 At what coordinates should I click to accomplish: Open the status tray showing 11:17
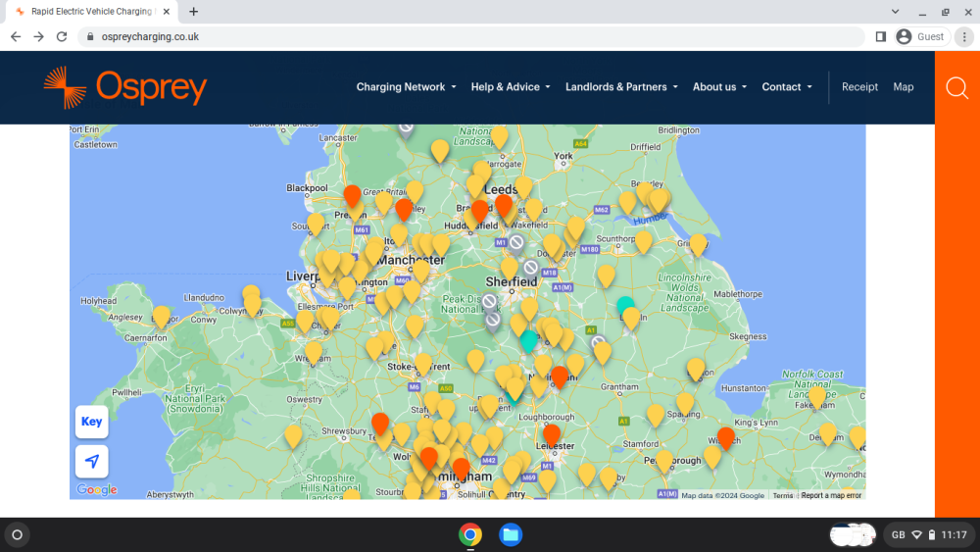(929, 535)
